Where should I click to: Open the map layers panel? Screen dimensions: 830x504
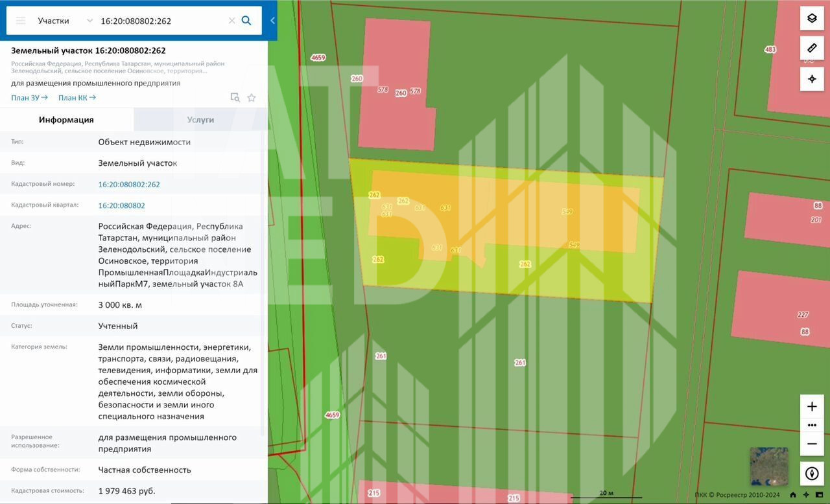tap(812, 18)
